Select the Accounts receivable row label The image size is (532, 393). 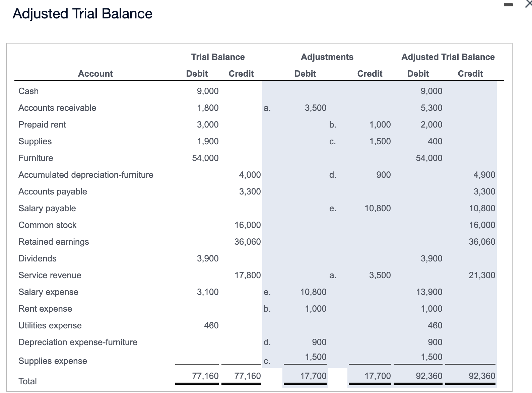(x=57, y=108)
